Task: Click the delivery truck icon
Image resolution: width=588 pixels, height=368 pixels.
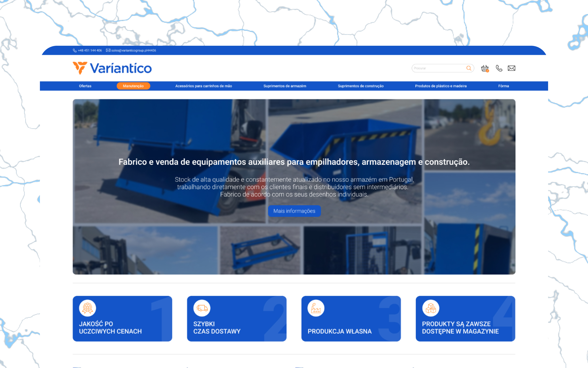Action: coord(202,308)
